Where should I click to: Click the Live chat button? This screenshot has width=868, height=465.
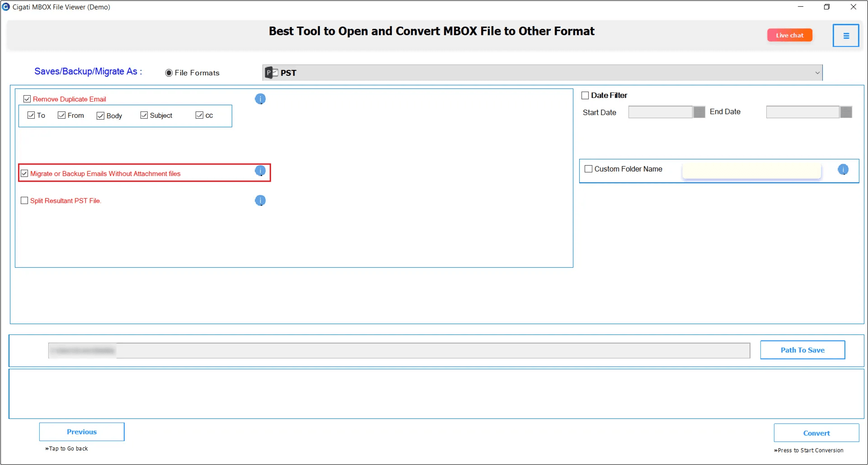click(790, 35)
